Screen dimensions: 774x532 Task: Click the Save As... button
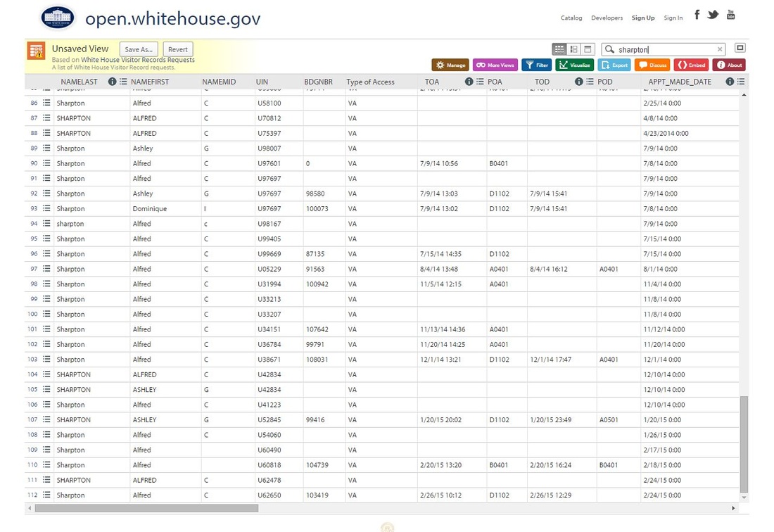[x=139, y=49]
